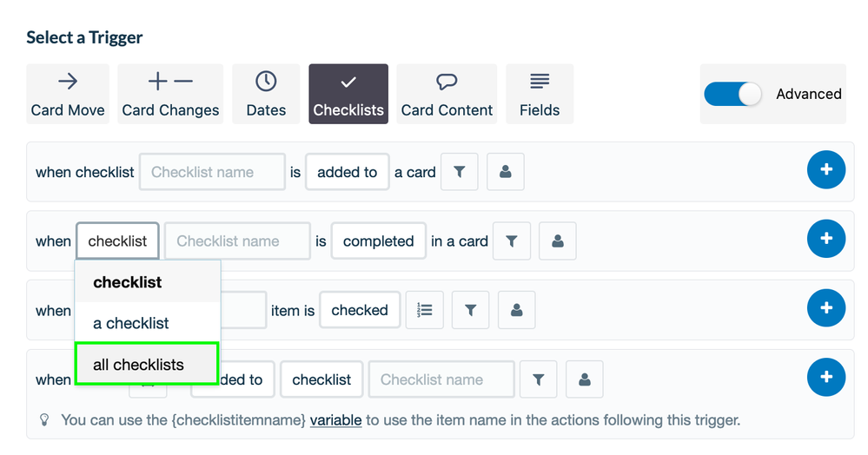Switch to the Dates trigger tab
Viewport: 868px width, 455px height.
pos(266,94)
